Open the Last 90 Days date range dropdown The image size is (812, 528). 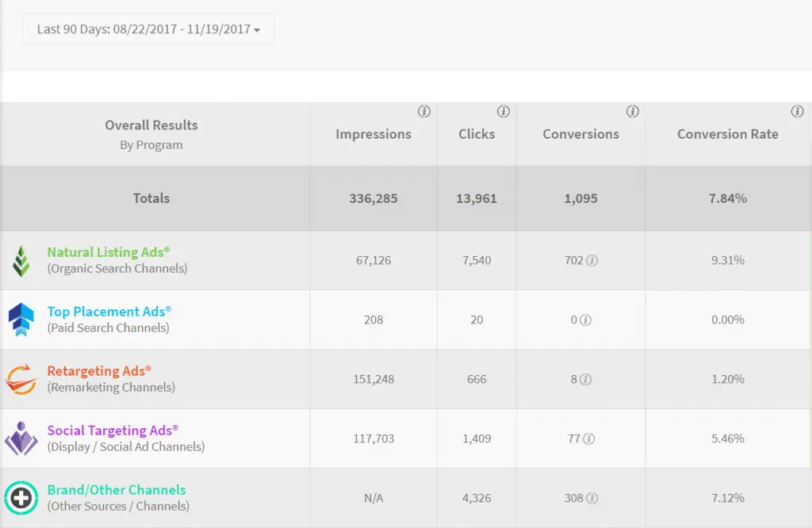148,29
